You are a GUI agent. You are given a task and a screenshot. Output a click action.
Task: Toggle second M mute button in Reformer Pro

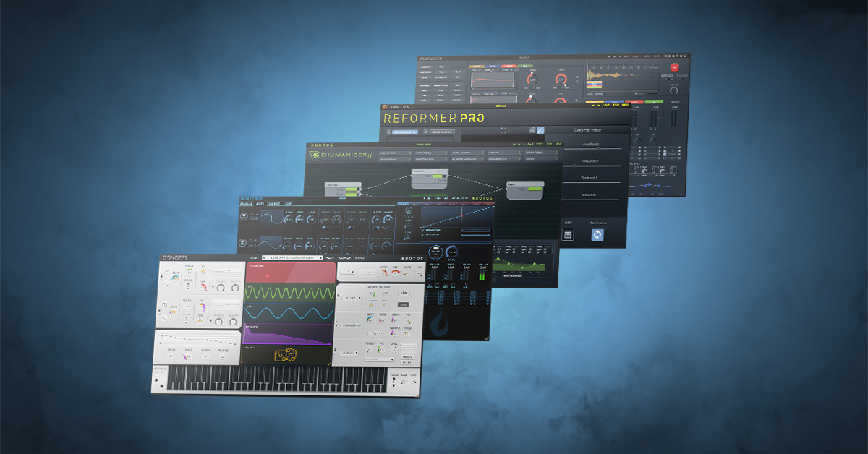425,132
